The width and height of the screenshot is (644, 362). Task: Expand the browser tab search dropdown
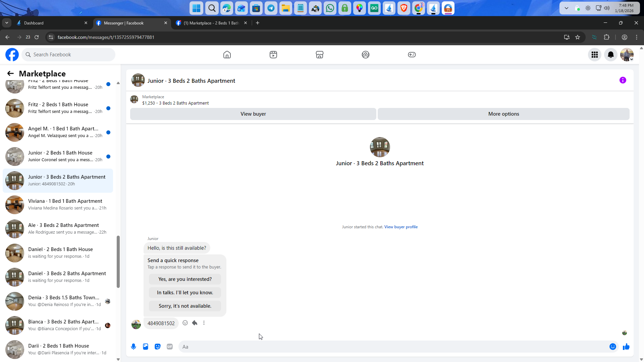(x=7, y=23)
